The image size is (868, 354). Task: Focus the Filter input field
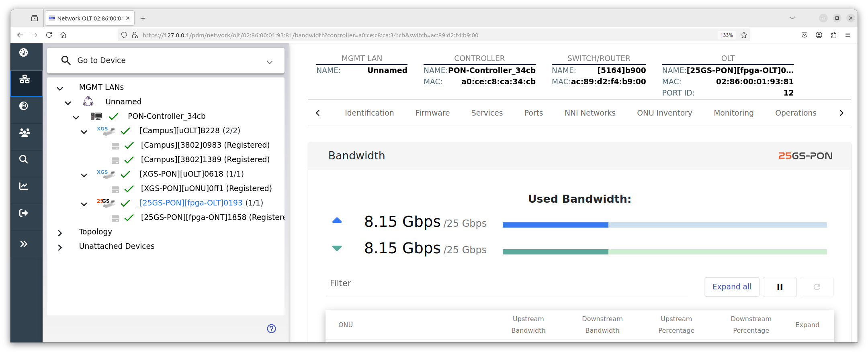click(x=506, y=284)
